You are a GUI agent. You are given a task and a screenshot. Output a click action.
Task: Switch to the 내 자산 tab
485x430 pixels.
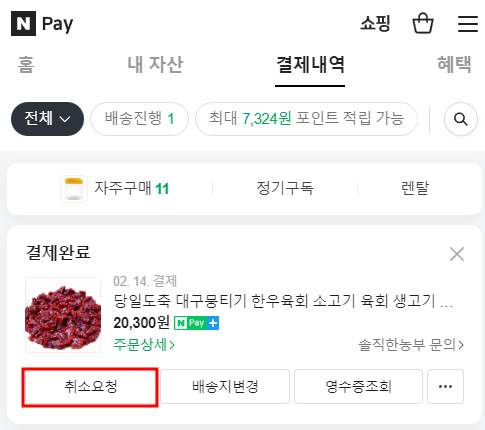click(x=155, y=65)
